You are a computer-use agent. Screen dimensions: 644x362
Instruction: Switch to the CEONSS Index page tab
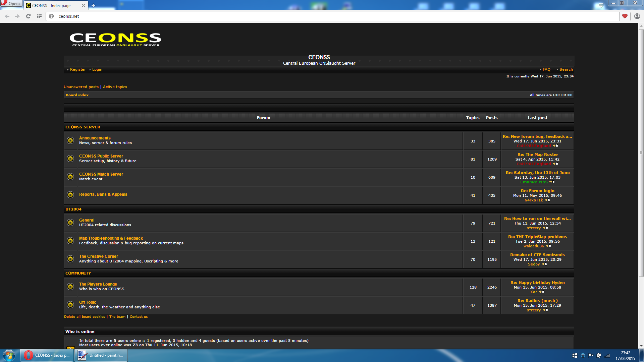tap(54, 5)
